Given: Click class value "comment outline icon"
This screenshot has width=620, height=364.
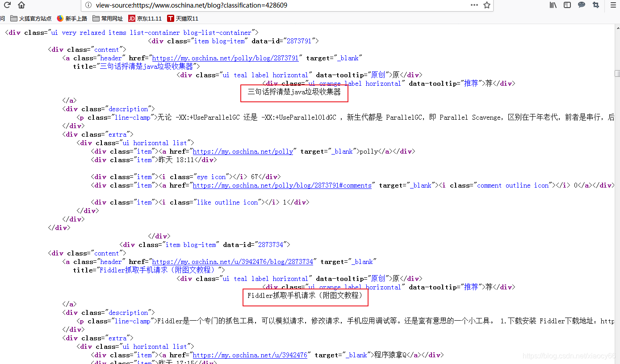Looking at the screenshot, I should tap(513, 185).
